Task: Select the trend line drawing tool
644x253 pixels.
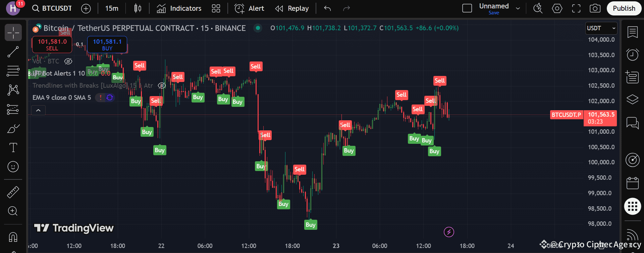Action: point(13,52)
